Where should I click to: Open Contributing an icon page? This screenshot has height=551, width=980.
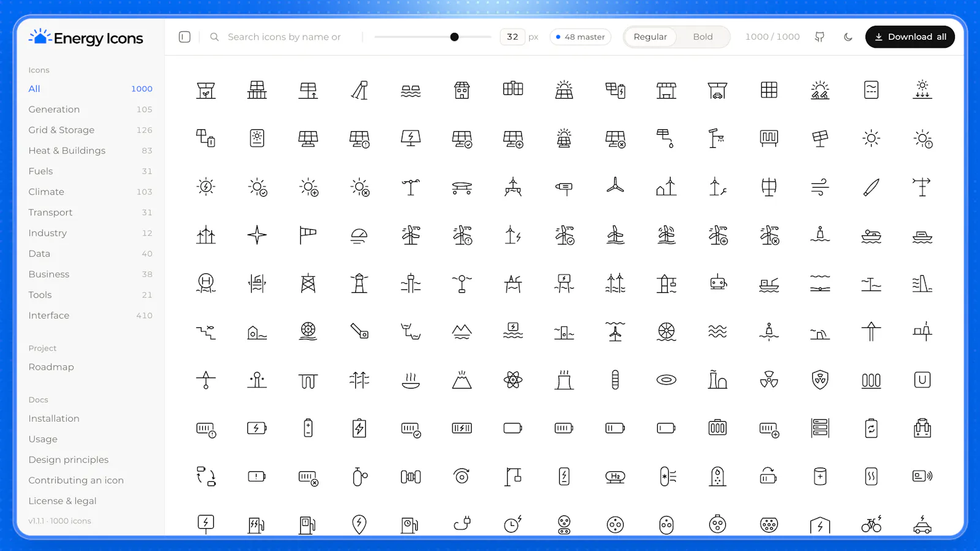click(76, 480)
